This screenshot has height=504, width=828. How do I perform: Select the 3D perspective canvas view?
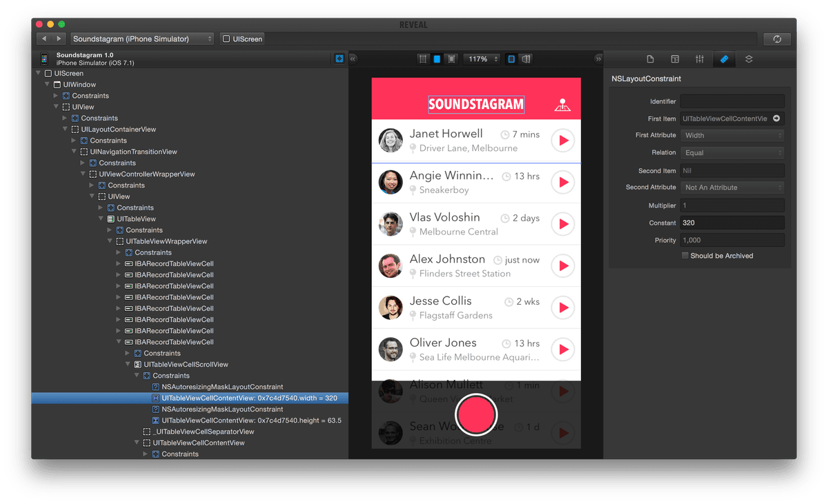pos(526,59)
